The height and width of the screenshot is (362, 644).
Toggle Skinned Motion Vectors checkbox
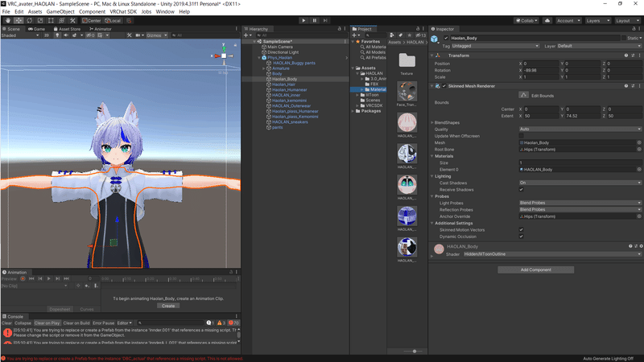coord(521,230)
